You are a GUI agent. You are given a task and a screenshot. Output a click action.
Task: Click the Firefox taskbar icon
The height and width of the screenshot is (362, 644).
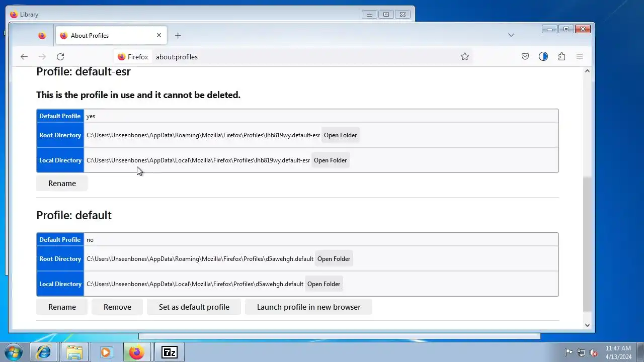[x=137, y=352]
